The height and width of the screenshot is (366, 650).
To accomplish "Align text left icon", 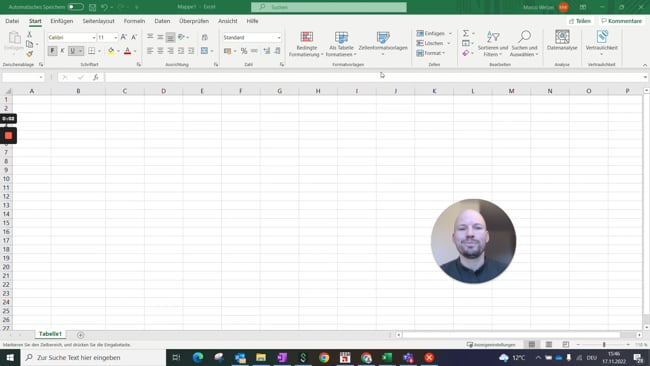I will (150, 51).
